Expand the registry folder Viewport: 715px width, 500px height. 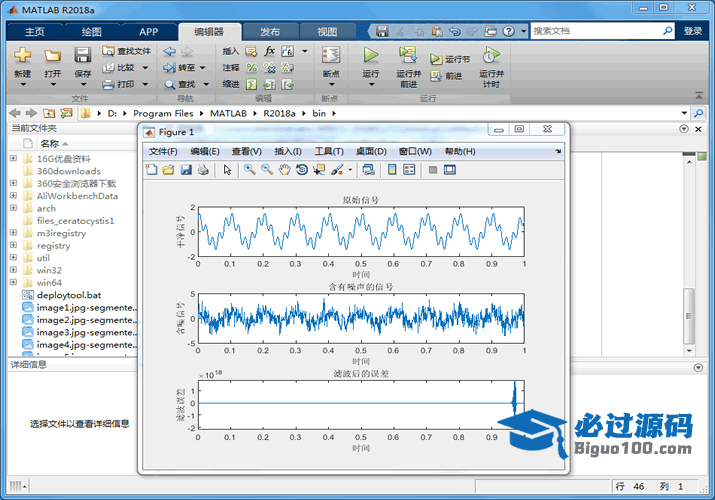13,245
